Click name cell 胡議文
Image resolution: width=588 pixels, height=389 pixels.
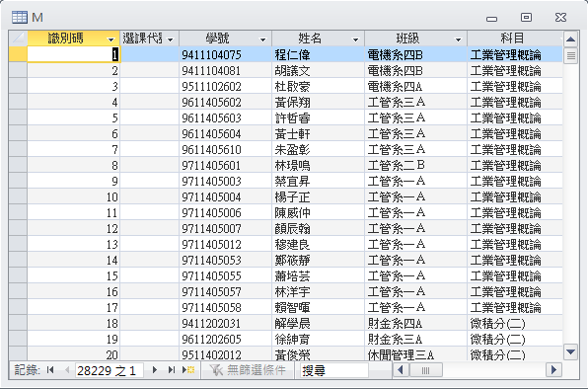318,70
